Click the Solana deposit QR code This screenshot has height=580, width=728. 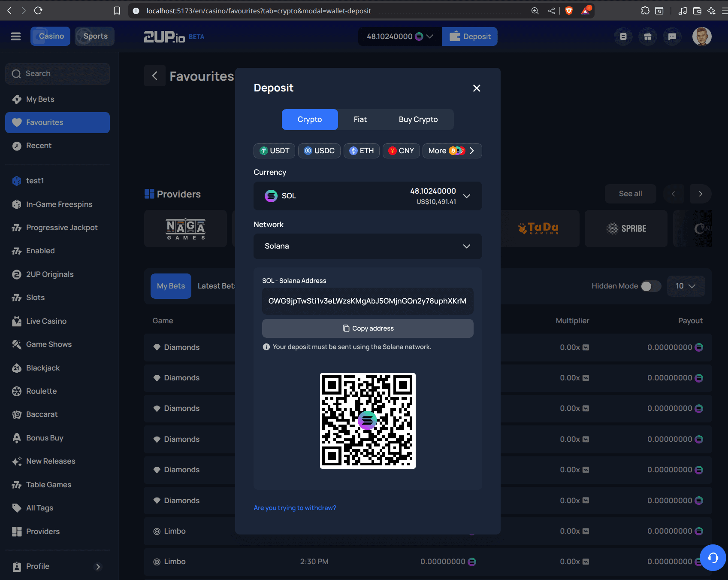(x=368, y=421)
